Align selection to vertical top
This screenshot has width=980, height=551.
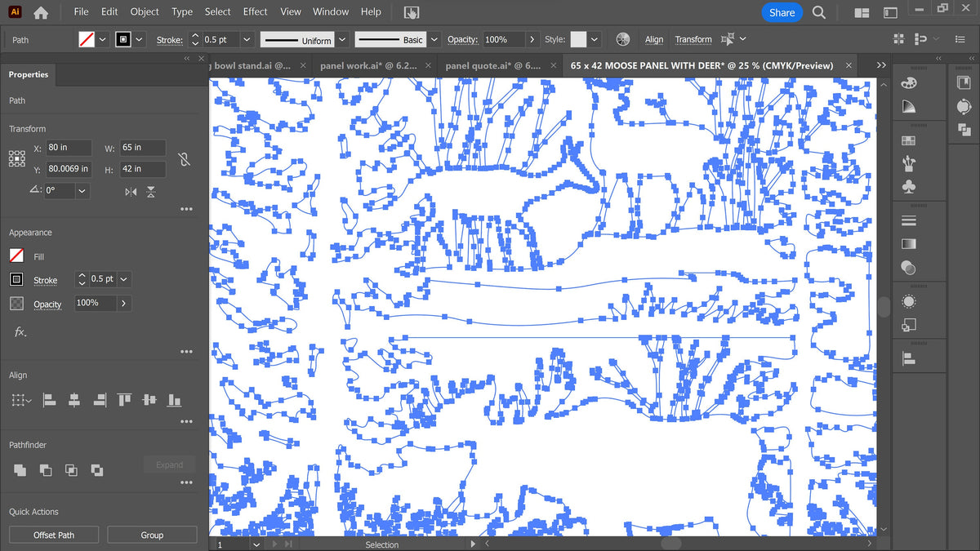124,400
